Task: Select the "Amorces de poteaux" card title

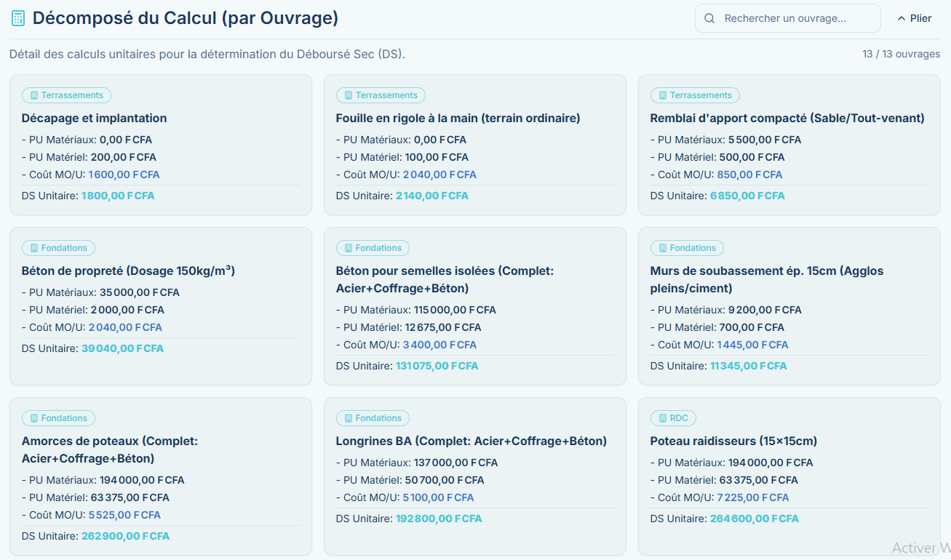Action: 110,449
